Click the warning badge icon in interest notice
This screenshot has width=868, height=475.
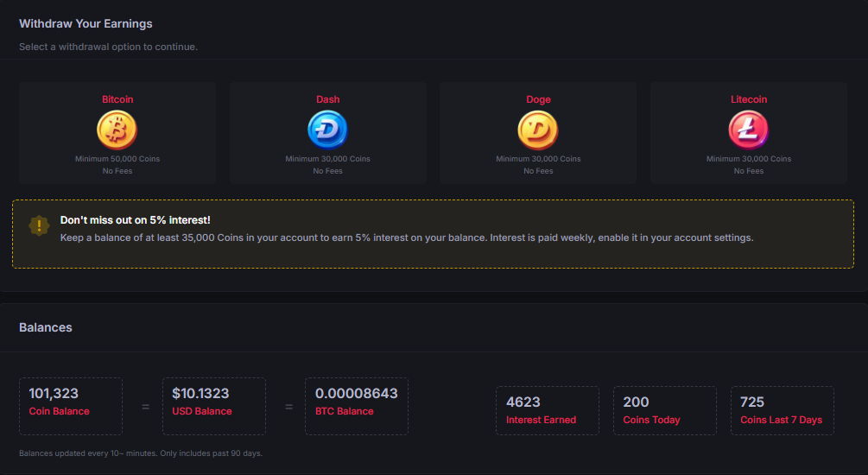[x=39, y=225]
